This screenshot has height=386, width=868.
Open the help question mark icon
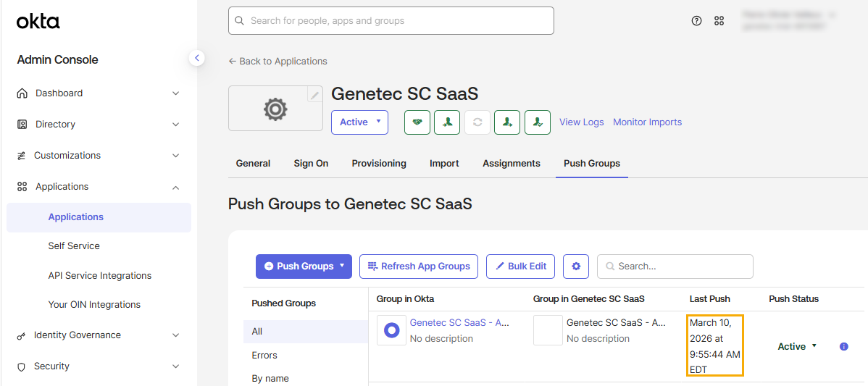pos(697,21)
